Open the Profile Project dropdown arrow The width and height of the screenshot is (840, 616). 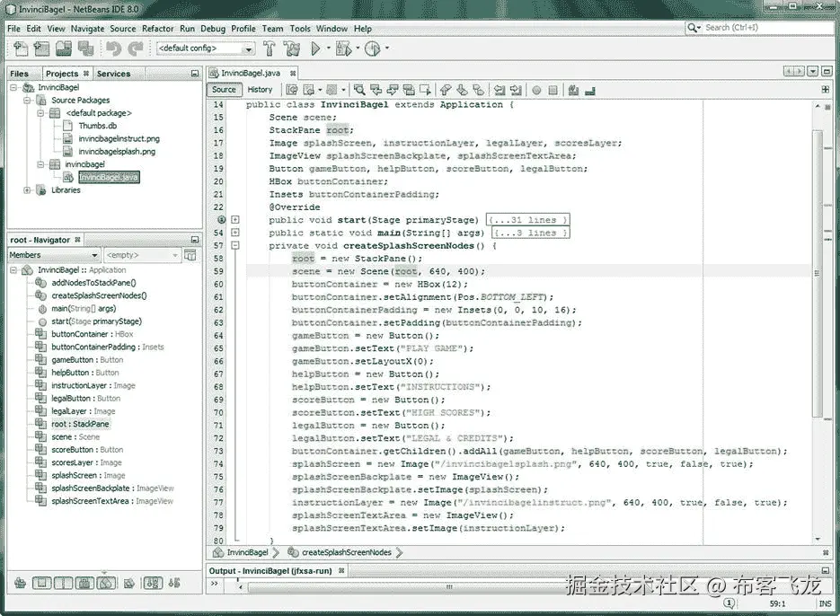[x=387, y=48]
